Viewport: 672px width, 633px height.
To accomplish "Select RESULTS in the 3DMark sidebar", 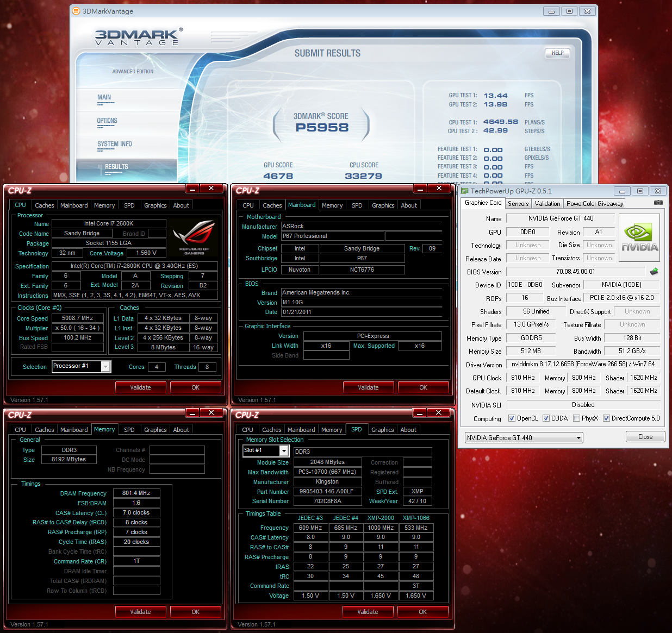I will [x=116, y=167].
